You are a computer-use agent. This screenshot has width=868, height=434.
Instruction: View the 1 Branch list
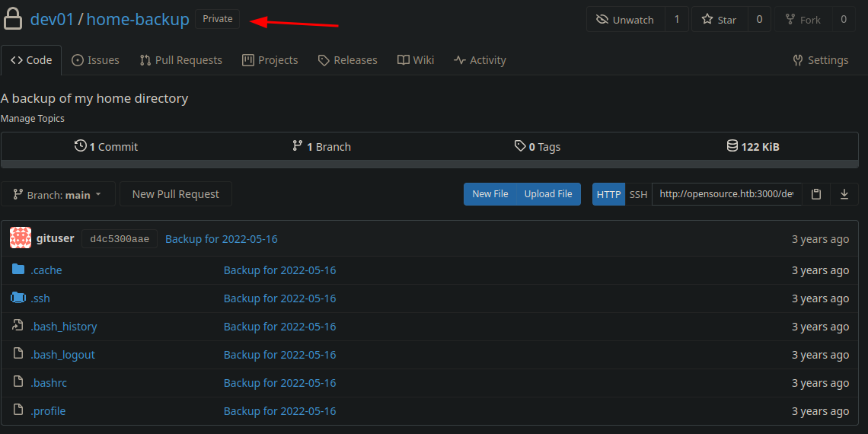pos(321,147)
